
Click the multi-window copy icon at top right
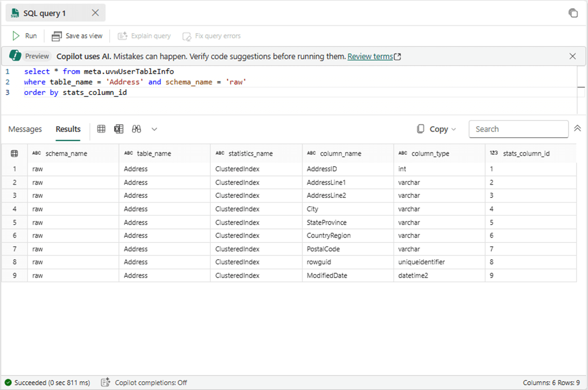(x=573, y=13)
